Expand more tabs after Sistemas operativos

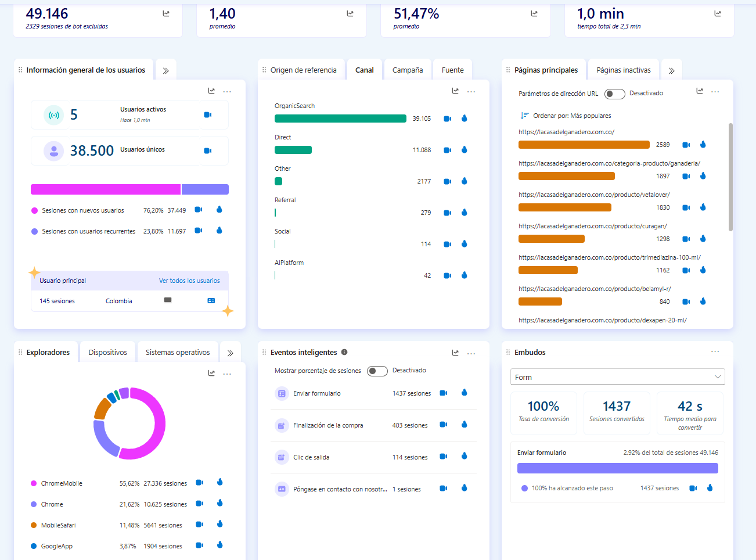[231, 353]
